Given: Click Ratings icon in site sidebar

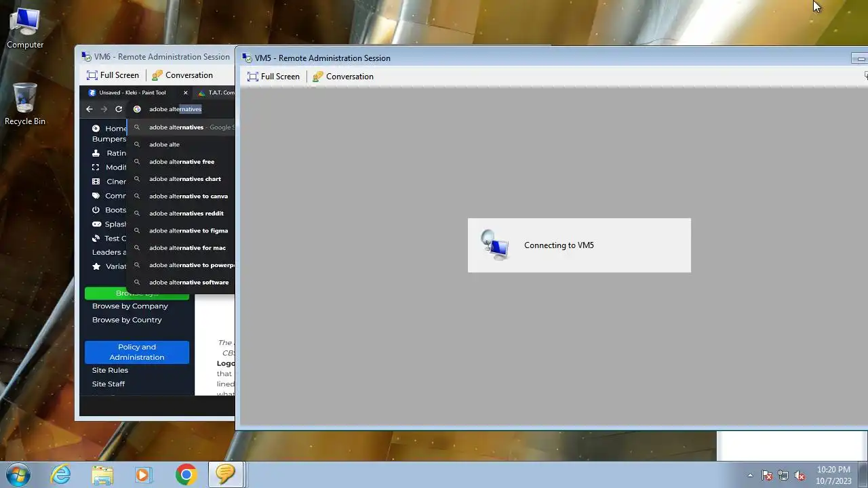Looking at the screenshot, I should [x=96, y=153].
